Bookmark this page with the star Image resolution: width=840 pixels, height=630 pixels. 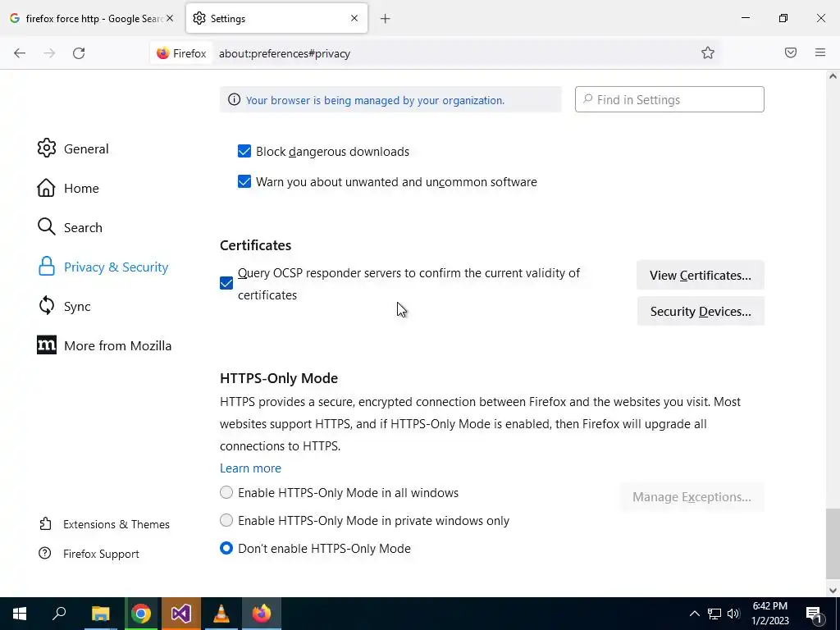708,52
